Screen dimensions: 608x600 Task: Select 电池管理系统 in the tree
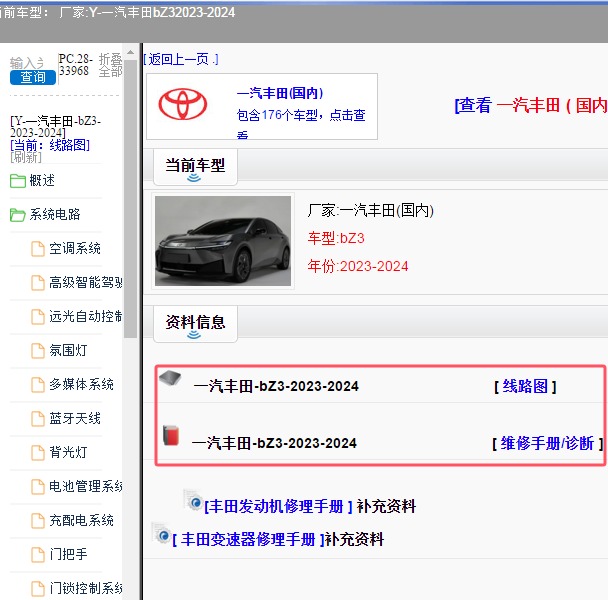point(85,486)
